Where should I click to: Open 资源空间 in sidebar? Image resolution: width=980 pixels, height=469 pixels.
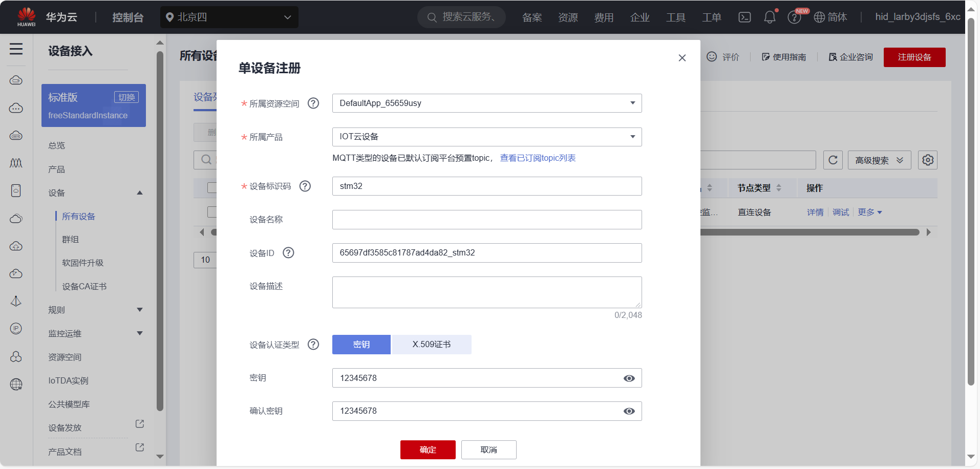[65, 357]
